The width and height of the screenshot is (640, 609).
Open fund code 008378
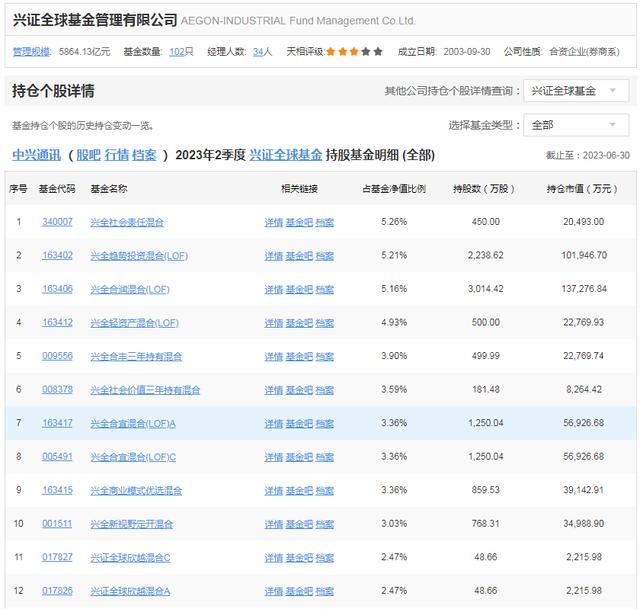57,389
